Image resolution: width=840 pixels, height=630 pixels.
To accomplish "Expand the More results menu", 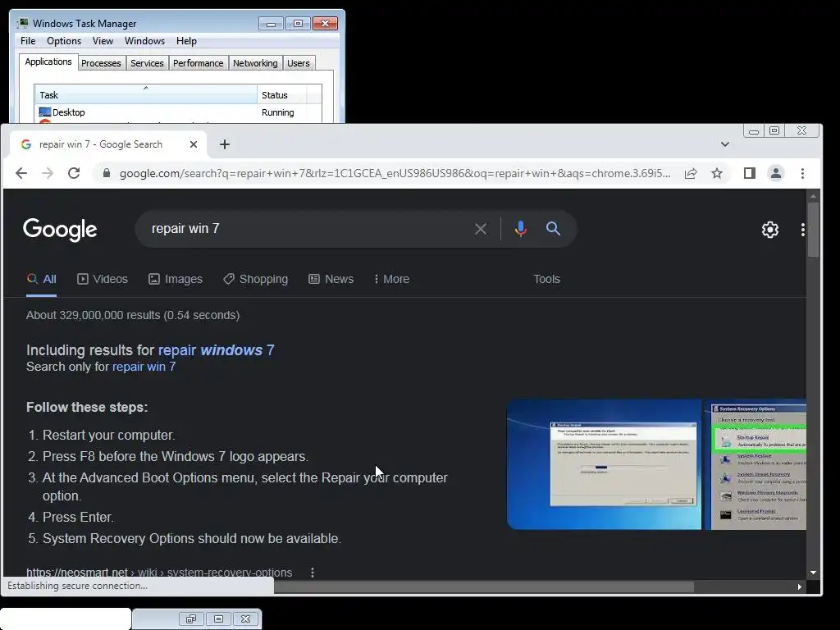I will (391, 279).
